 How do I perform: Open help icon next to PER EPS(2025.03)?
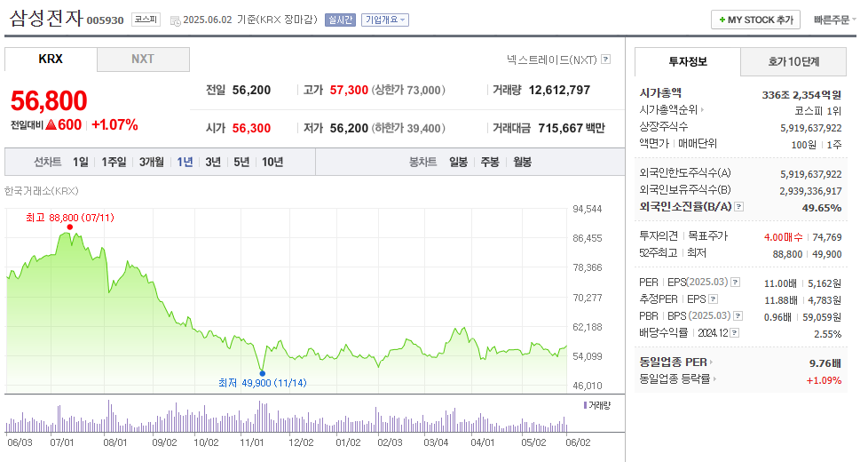(x=735, y=282)
